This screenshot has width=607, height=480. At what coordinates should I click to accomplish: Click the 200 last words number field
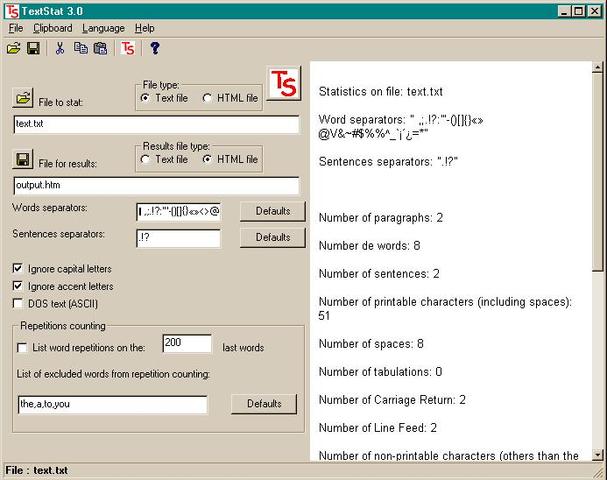(187, 343)
